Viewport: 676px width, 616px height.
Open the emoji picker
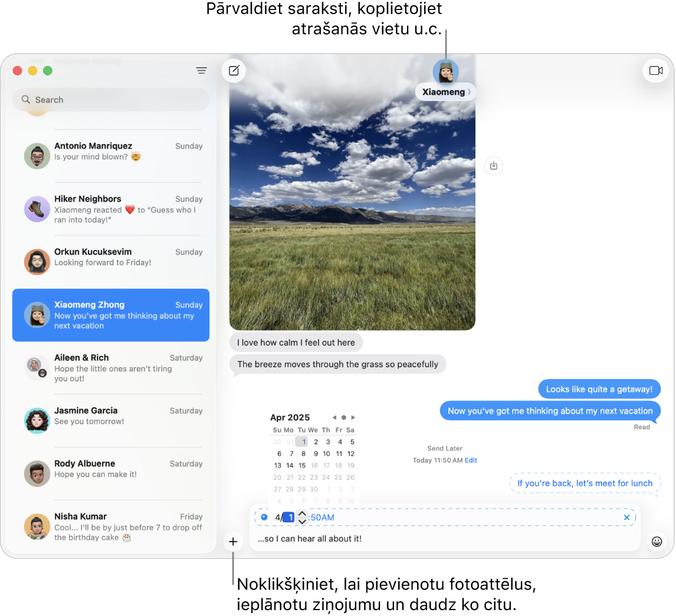pos(657,541)
